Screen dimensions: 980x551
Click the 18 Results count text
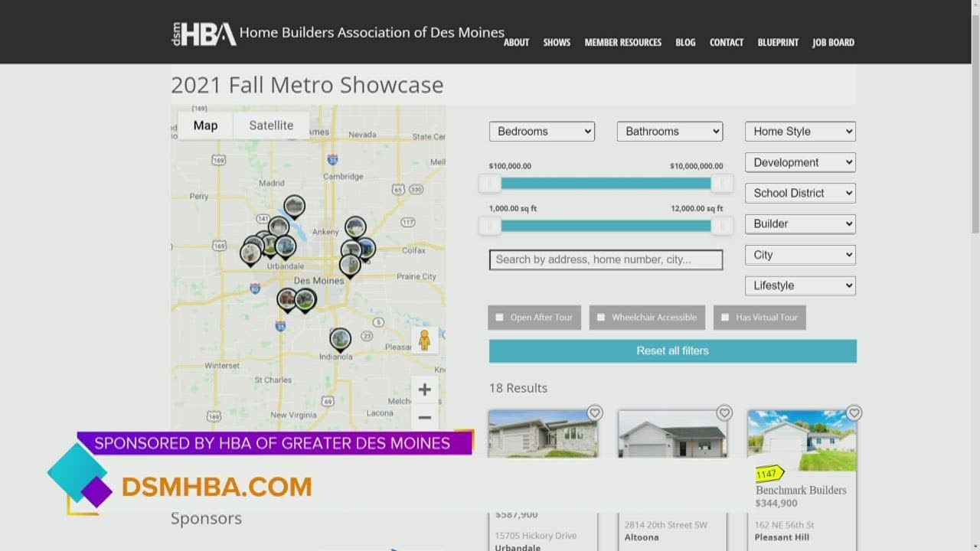click(x=518, y=388)
